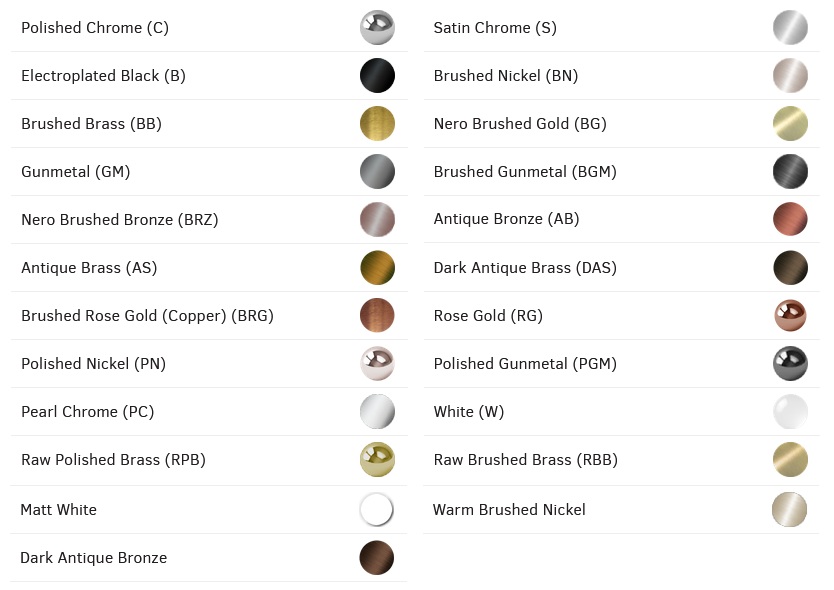Choose the Warm Brushed Nickel swatch
This screenshot has width=834, height=590.
point(790,510)
